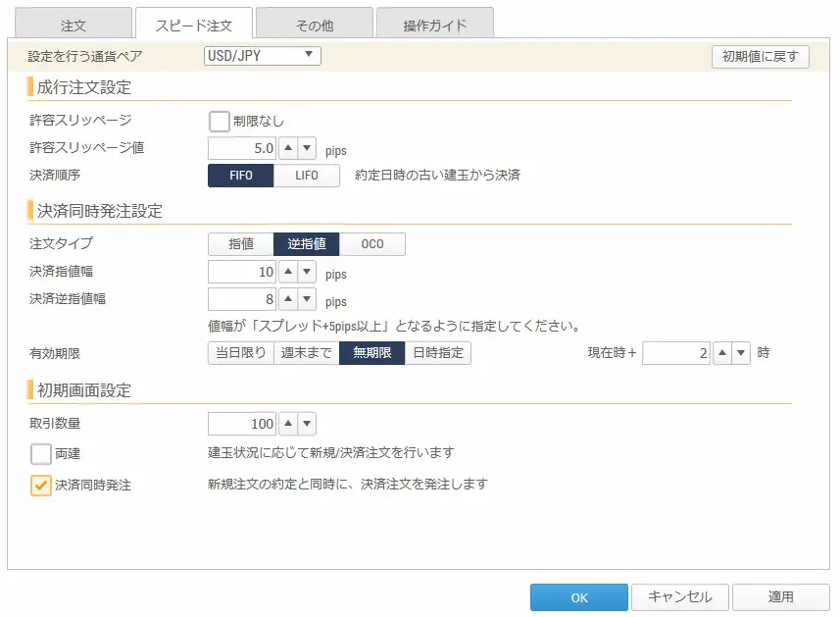Set expiry to 当日限り
Viewport: 840px width, 617px height.
click(243, 353)
